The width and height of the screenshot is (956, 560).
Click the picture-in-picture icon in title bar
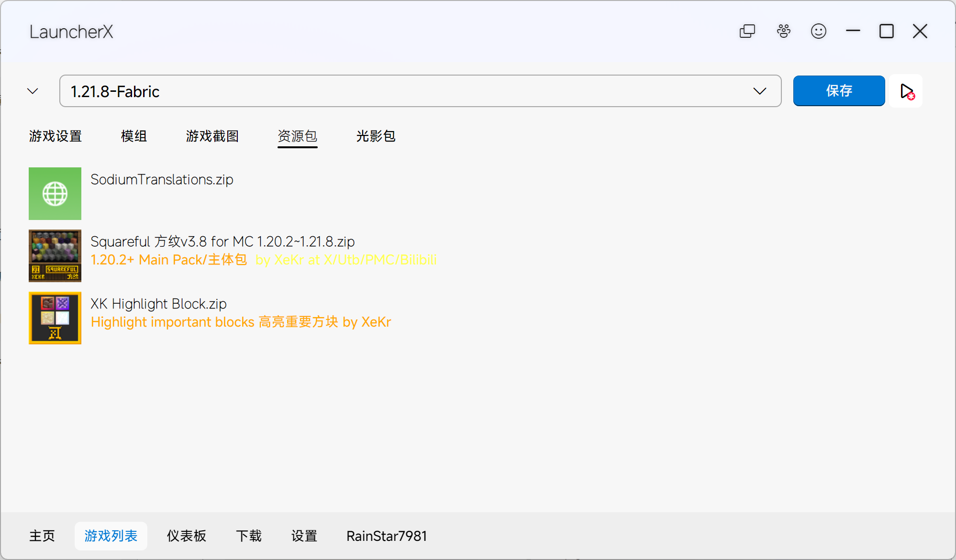pyautogui.click(x=747, y=31)
